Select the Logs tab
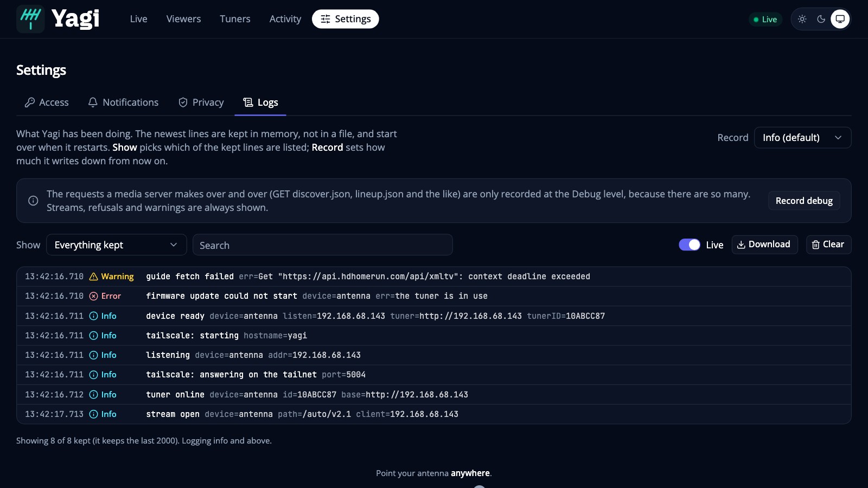This screenshot has height=488, width=868. [x=260, y=102]
